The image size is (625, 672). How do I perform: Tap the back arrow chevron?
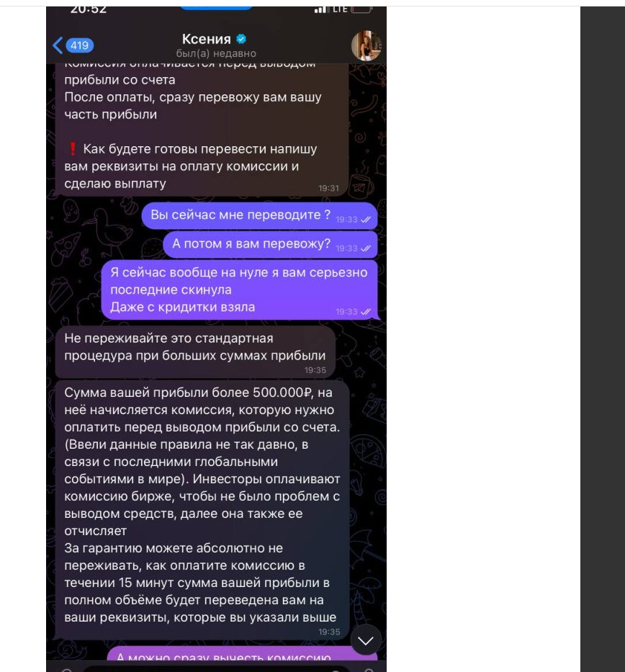[58, 45]
